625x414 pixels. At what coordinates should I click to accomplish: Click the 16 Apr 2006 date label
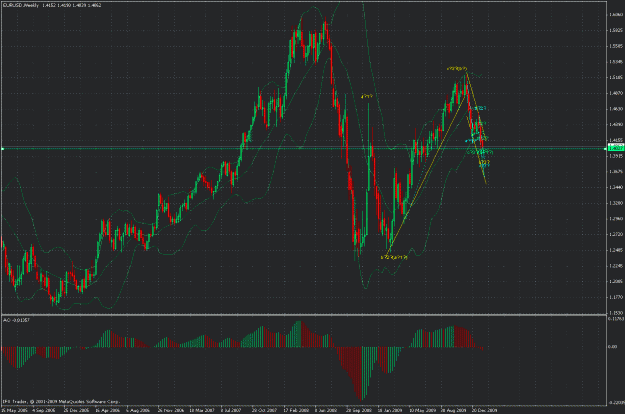pyautogui.click(x=107, y=410)
